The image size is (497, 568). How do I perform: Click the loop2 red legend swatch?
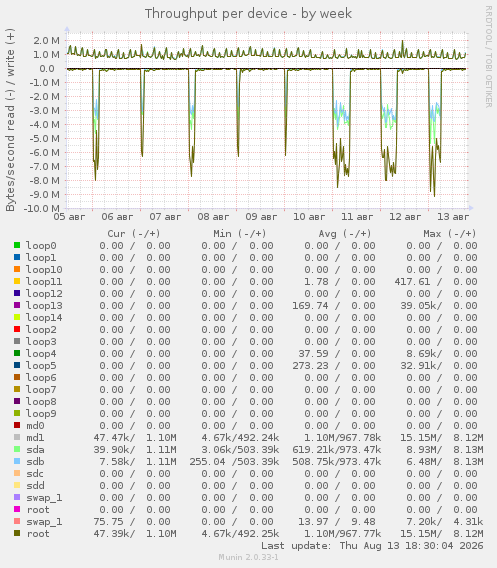[17, 329]
